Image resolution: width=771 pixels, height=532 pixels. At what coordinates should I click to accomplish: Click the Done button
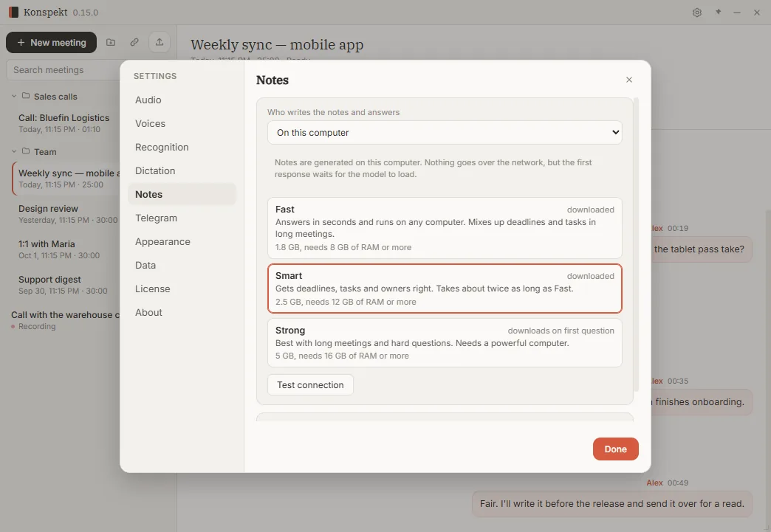(x=616, y=449)
